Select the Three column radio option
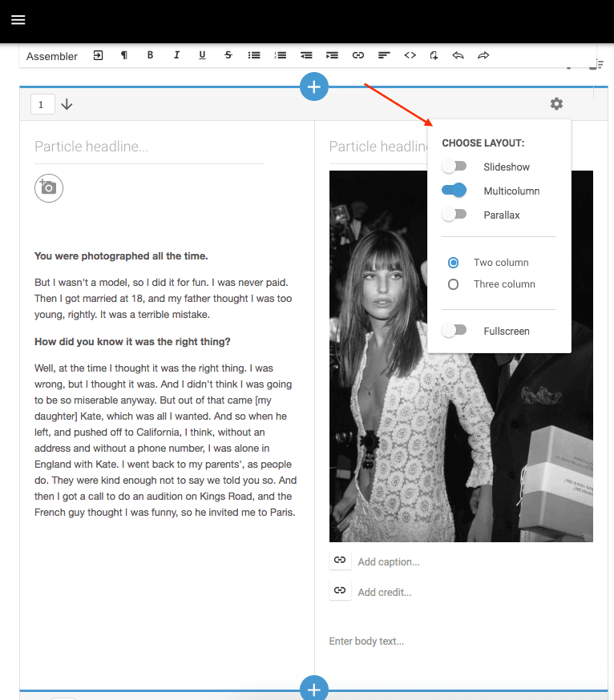This screenshot has width=614, height=700. point(454,284)
